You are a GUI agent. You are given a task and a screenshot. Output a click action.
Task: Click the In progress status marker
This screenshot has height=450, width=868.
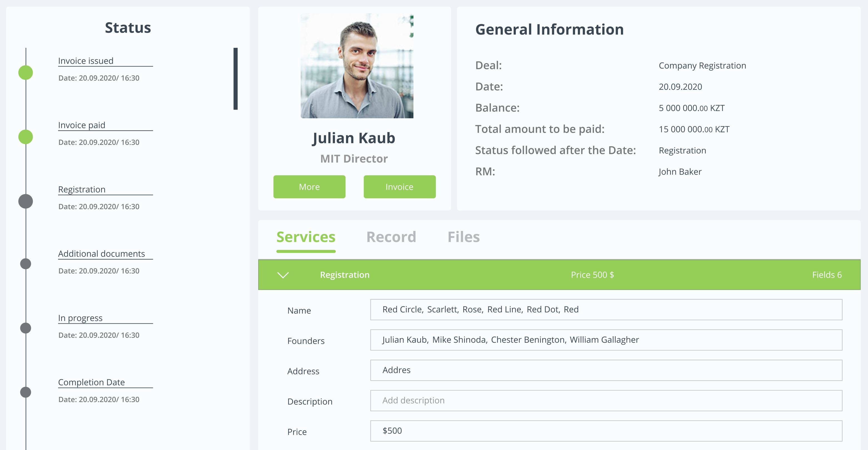[x=26, y=328]
